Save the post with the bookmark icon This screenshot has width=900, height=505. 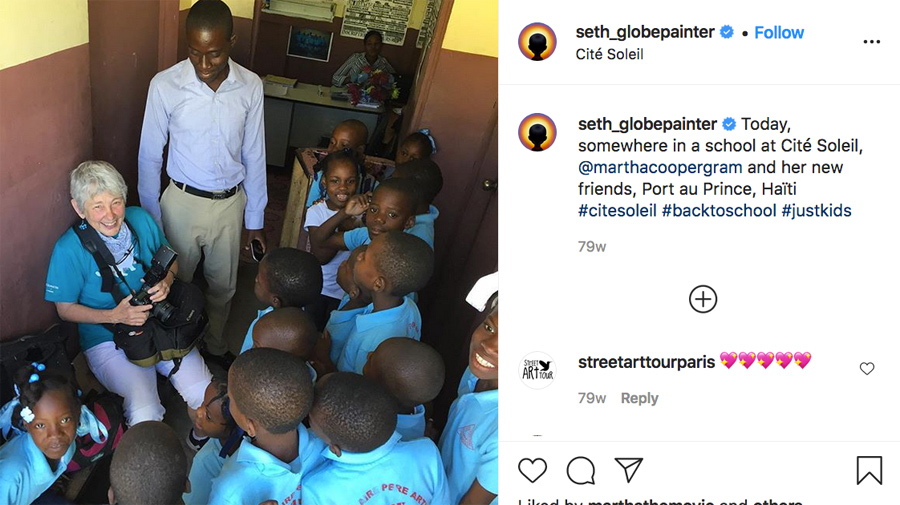coord(869,470)
